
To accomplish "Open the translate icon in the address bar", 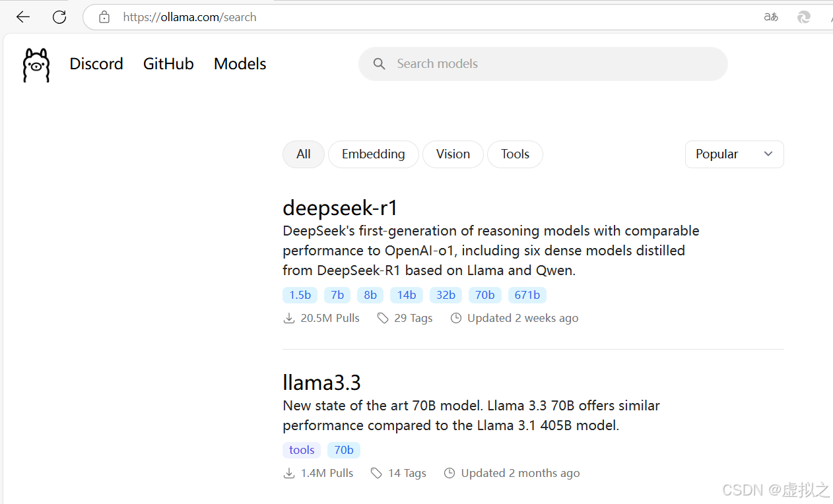I will (x=771, y=17).
